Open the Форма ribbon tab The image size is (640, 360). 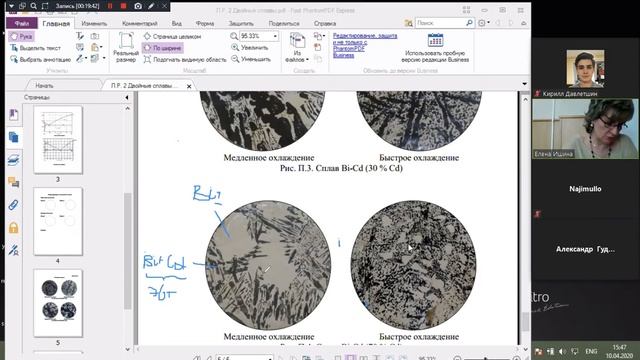coord(205,24)
